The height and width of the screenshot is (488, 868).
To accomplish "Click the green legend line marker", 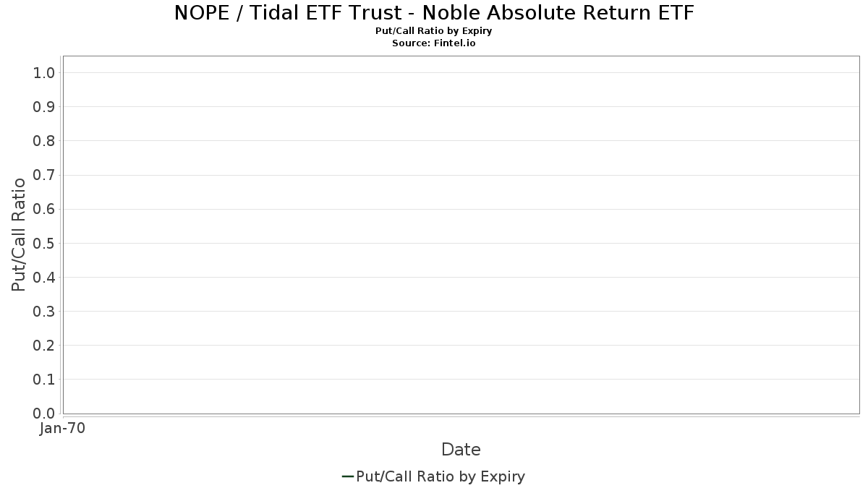I will pyautogui.click(x=347, y=476).
